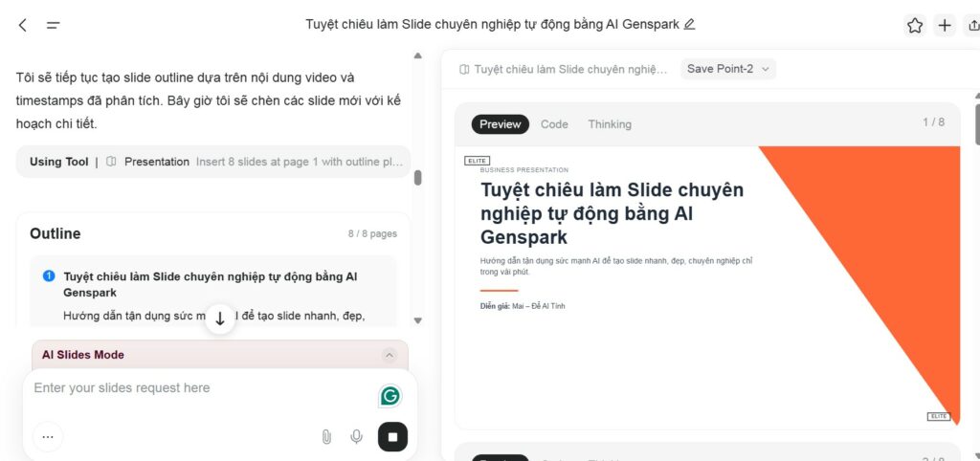980x461 pixels.
Task: Click the chat panel scrollbar thumb
Action: point(417,178)
